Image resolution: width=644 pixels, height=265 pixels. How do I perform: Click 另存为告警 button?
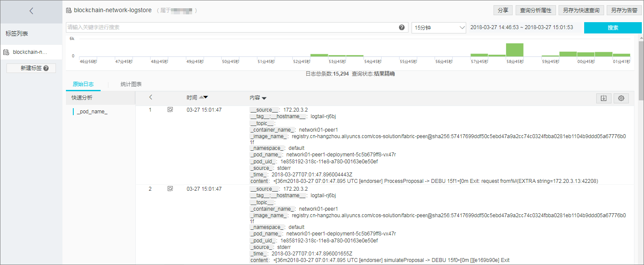pos(624,10)
